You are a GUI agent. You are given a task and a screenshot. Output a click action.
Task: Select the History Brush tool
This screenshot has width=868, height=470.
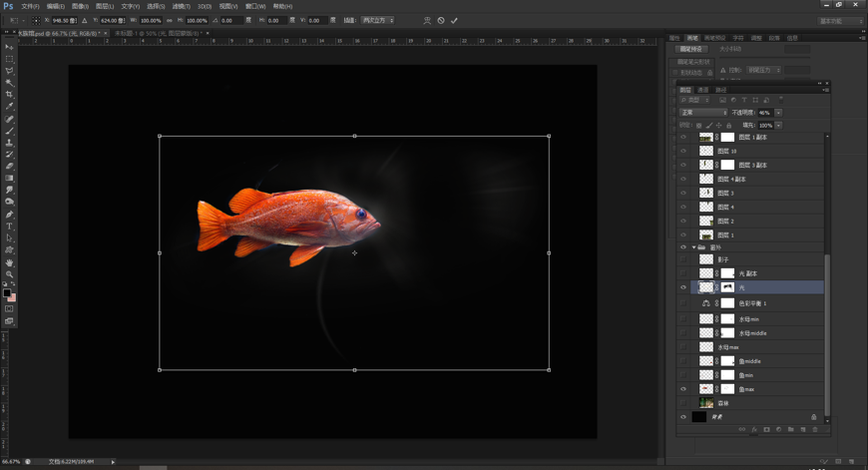click(9, 155)
